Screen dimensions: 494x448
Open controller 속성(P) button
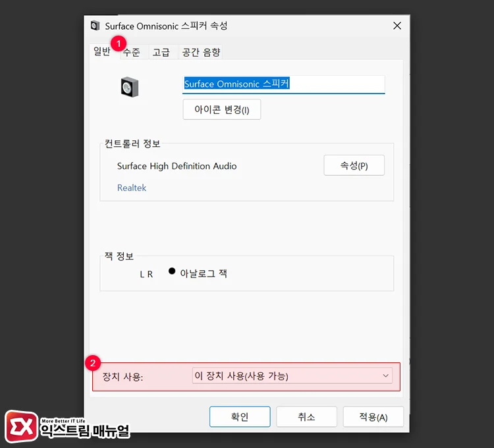click(x=354, y=165)
